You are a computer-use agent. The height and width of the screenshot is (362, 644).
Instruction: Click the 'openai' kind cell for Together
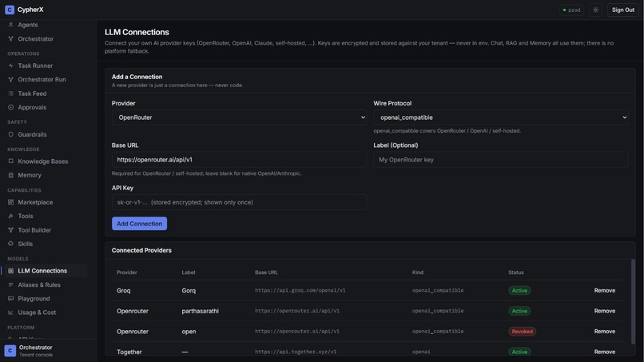(421, 352)
